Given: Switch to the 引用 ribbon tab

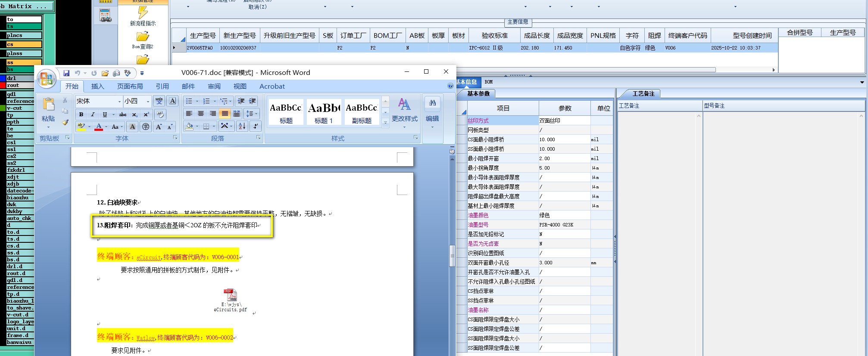Looking at the screenshot, I should click(162, 86).
